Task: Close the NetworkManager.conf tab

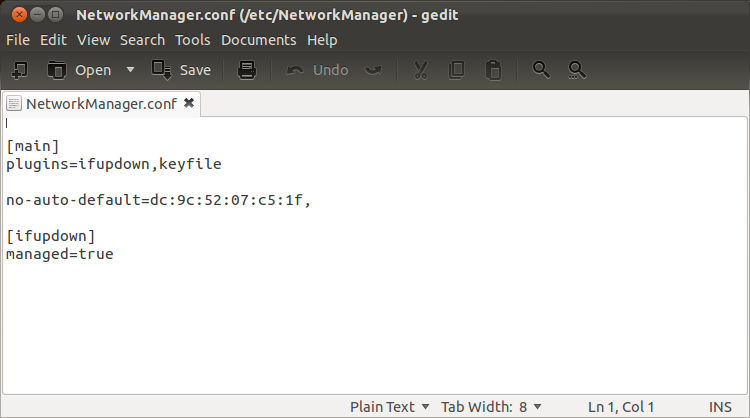Action: pyautogui.click(x=189, y=103)
